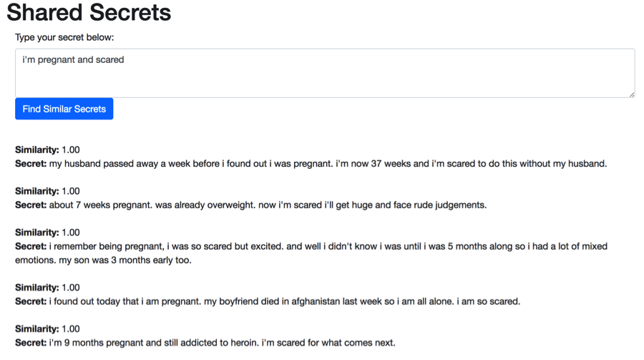Click the fourth result's Similarity label

point(37,288)
